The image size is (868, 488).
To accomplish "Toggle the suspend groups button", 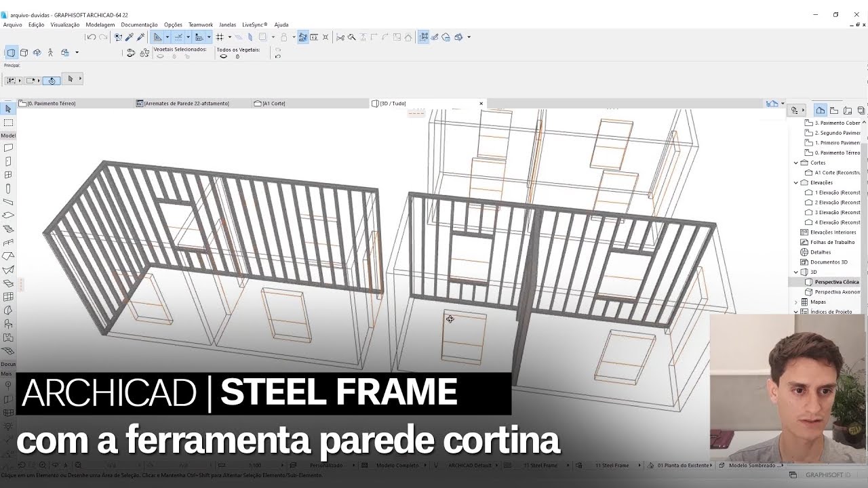I will [303, 37].
